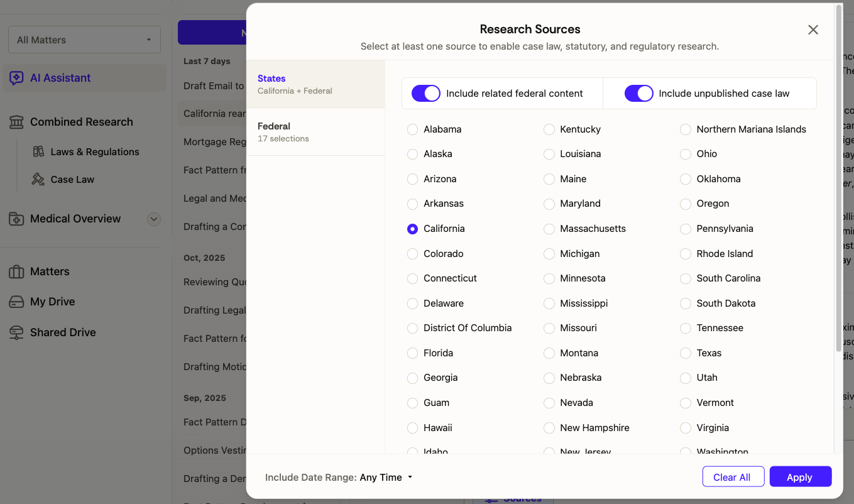The height and width of the screenshot is (504, 854).
Task: Click the Matters briefcase icon
Action: 16,271
